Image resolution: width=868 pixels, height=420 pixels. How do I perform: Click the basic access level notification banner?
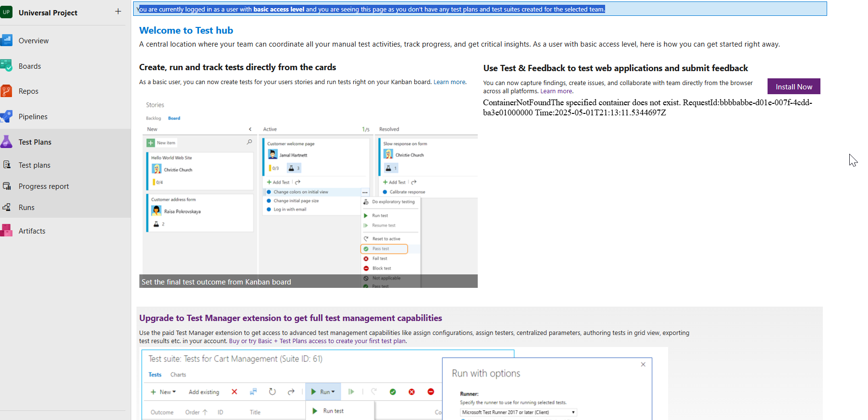point(480,9)
